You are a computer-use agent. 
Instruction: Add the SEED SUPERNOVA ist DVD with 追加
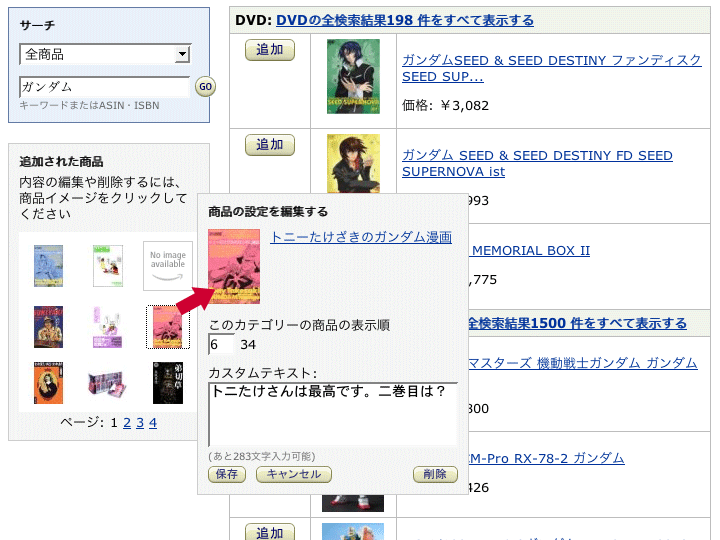(x=270, y=145)
